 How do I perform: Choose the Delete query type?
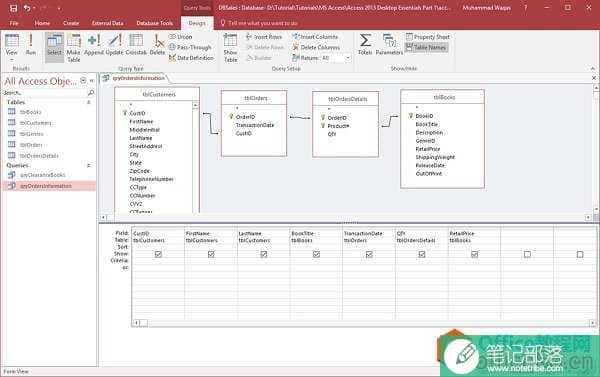point(157,44)
